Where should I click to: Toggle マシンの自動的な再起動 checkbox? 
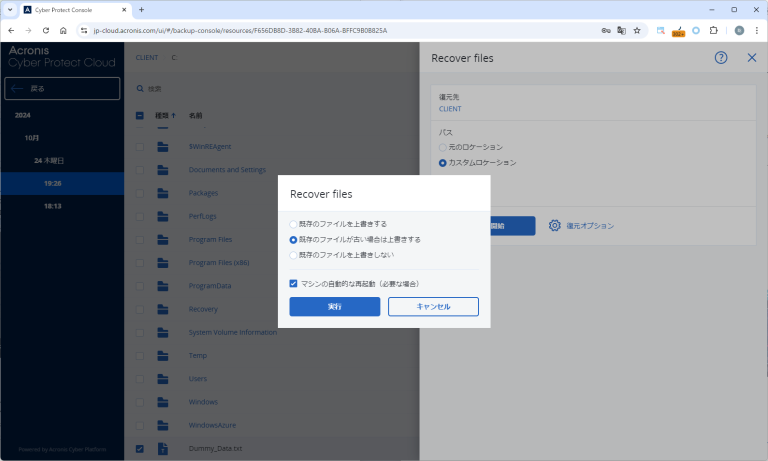[x=293, y=284]
